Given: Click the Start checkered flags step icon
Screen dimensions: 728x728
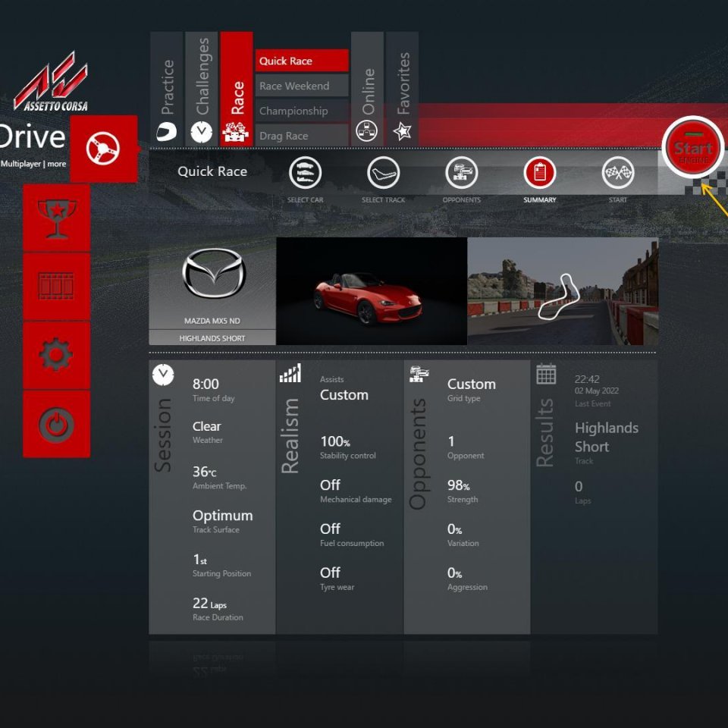Looking at the screenshot, I should pyautogui.click(x=618, y=173).
